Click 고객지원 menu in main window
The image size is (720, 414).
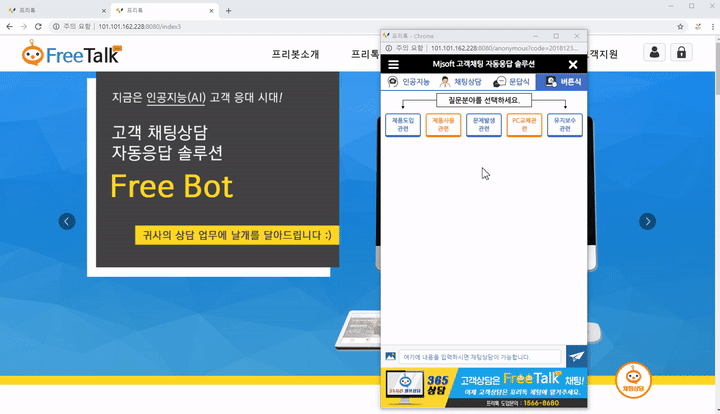click(602, 54)
